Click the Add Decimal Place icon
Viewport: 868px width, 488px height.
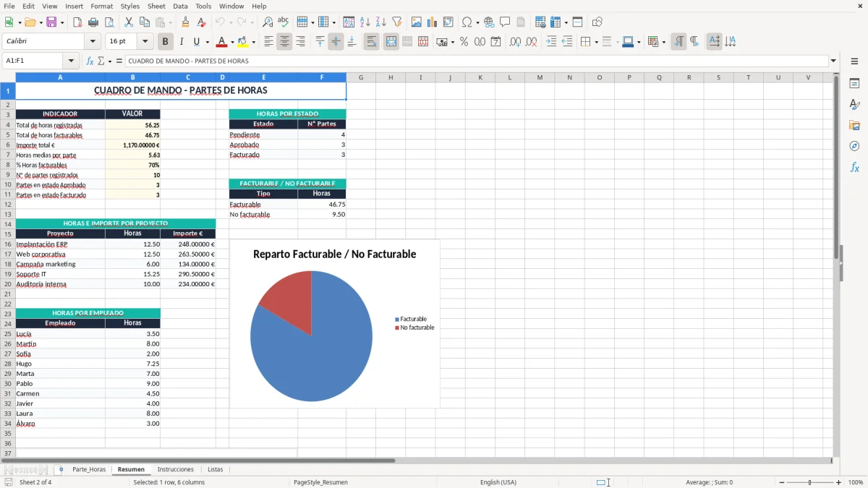pos(516,42)
